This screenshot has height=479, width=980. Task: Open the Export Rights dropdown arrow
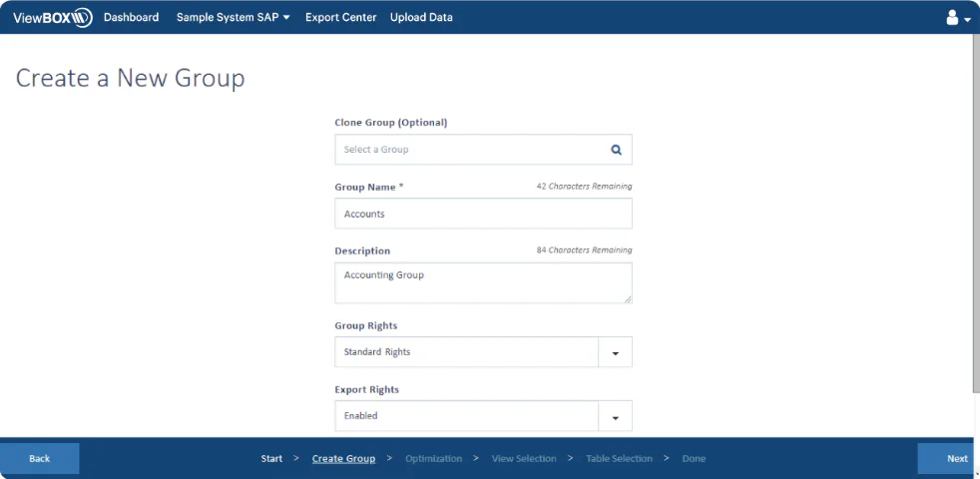[615, 416]
